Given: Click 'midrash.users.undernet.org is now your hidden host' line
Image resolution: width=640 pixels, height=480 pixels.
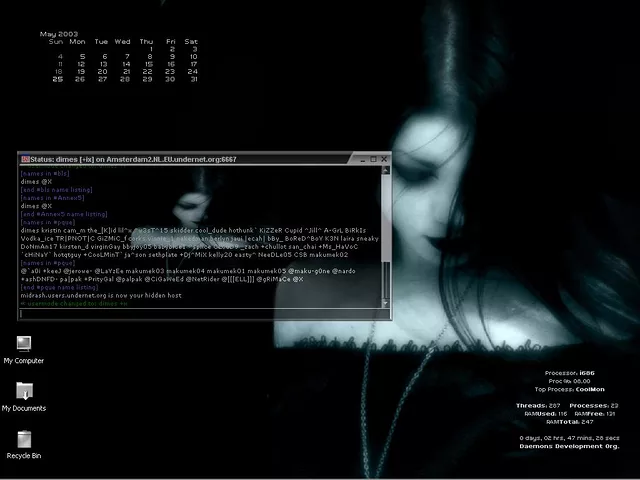Looking at the screenshot, I should [100, 295].
